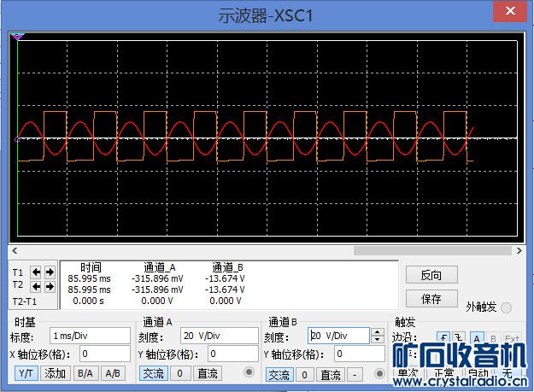Select trigger source B
The width and height of the screenshot is (534, 392).
pos(493,338)
